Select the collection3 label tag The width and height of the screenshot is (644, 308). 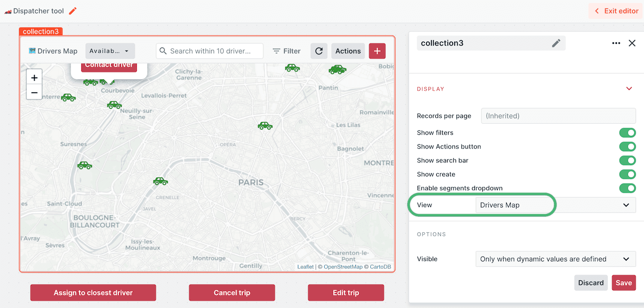point(41,32)
